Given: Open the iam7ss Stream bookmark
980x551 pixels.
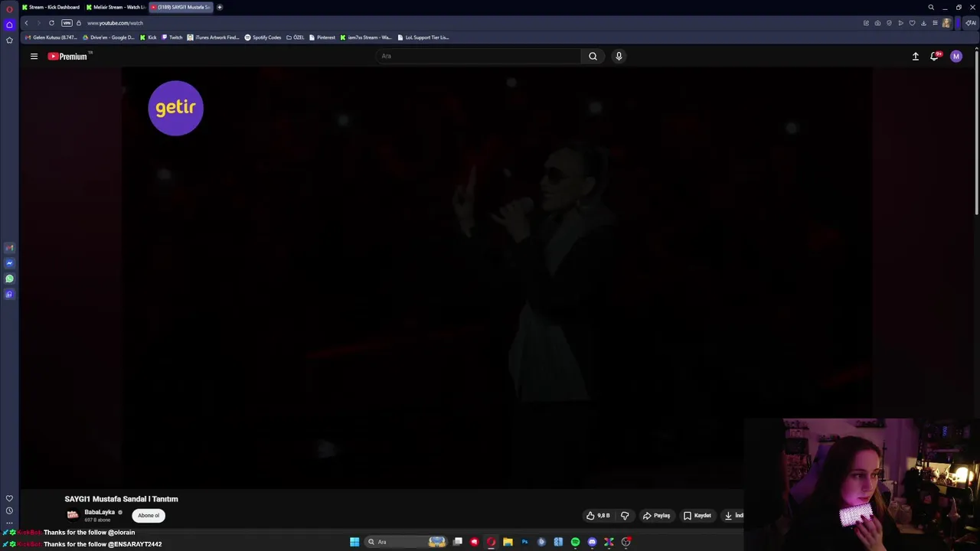Looking at the screenshot, I should 366,37.
